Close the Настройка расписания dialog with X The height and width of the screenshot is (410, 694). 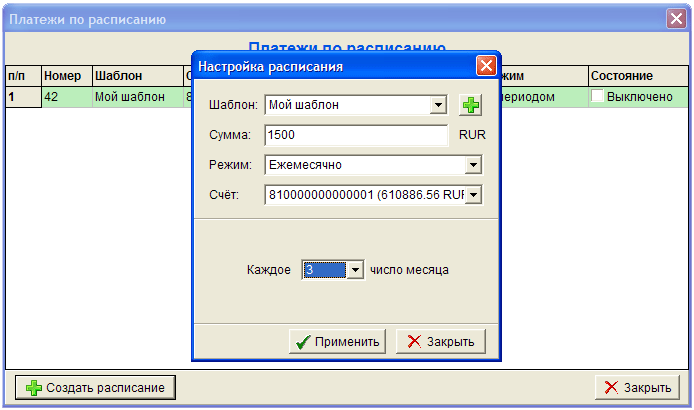486,66
